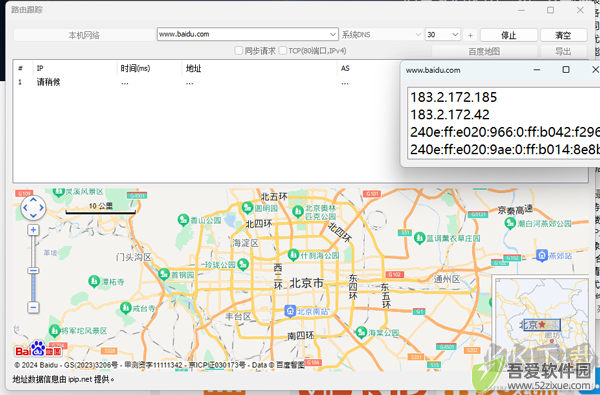Click the 什刹海公园 marker icon
Image resolution: width=600 pixels, height=395 pixels.
[x=293, y=255]
